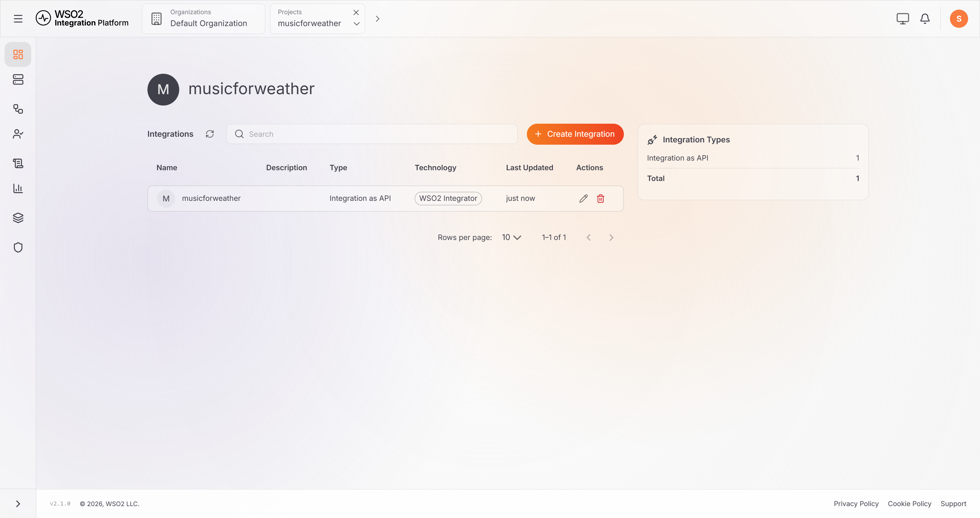The image size is (980, 518).
Task: Open the hamburger menu icon
Action: [18, 19]
